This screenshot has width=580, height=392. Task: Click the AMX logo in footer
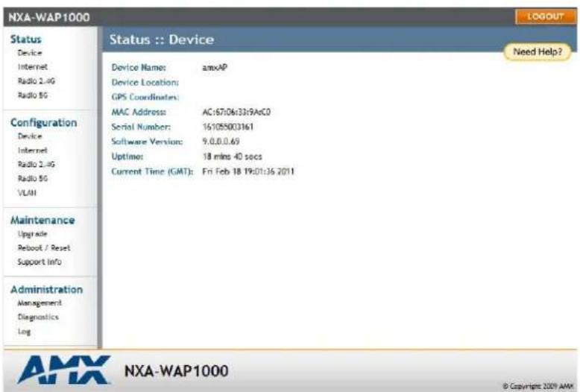coord(63,370)
